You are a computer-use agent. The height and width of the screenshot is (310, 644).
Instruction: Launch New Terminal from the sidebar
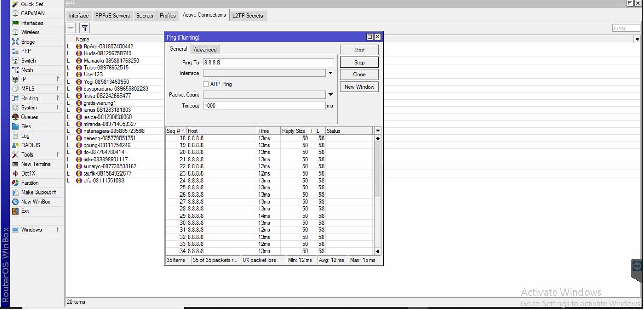tap(31, 164)
